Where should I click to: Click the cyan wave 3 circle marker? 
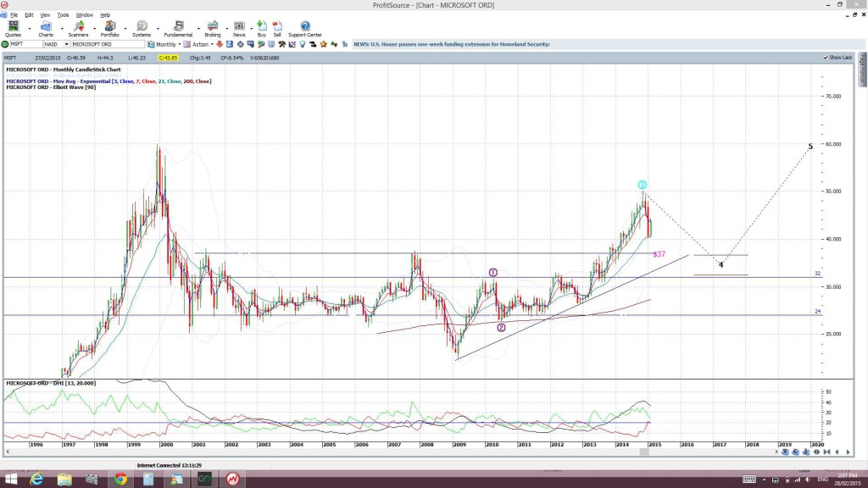(x=643, y=185)
